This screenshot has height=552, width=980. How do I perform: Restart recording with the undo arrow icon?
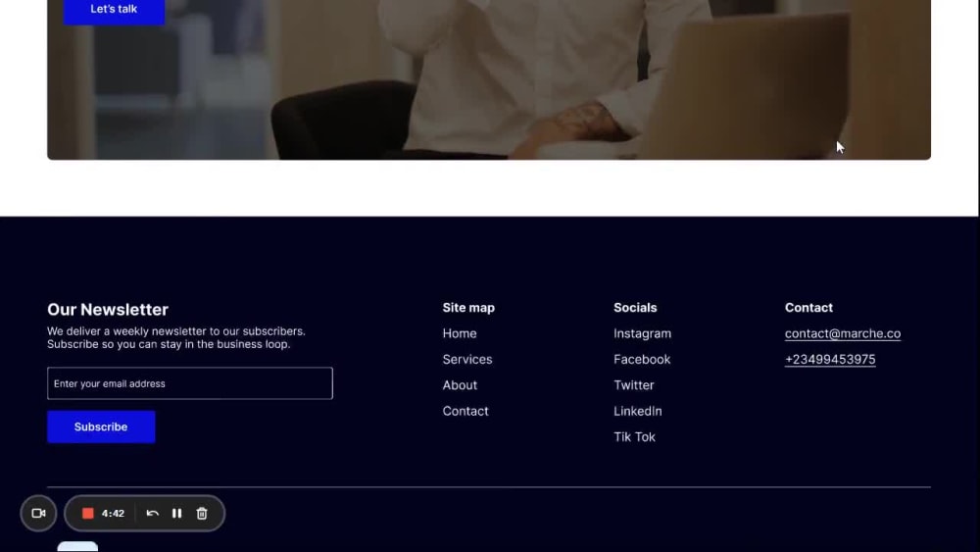[x=153, y=513]
